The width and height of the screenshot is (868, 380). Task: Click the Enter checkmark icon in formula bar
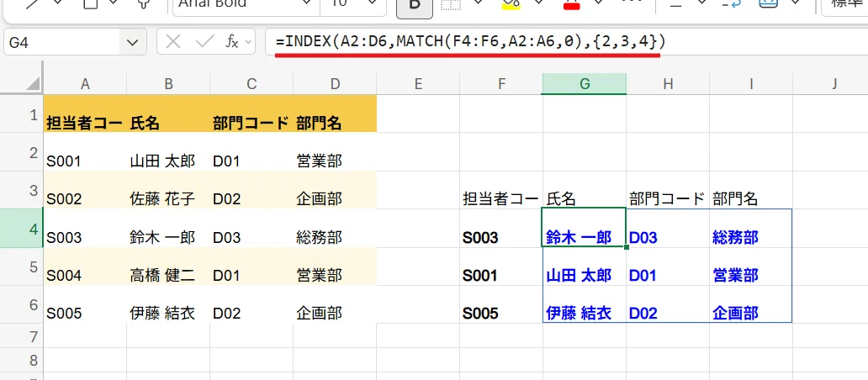[204, 42]
